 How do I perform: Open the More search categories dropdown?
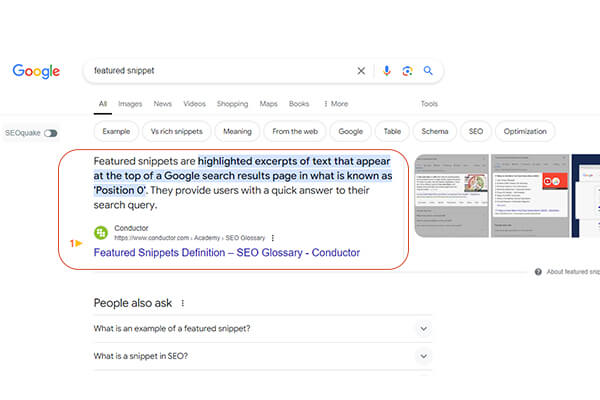(x=336, y=104)
